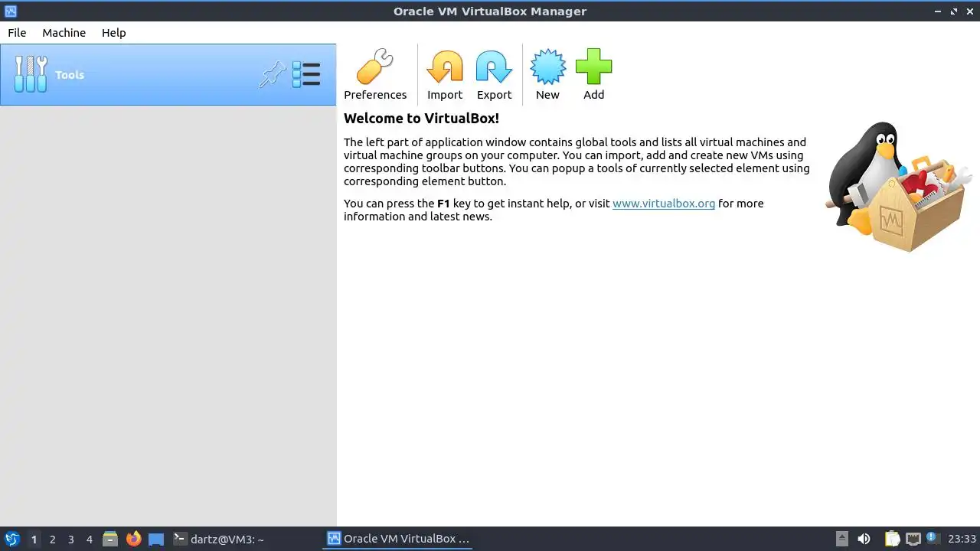Screen dimensions: 980x551
Task: Click the clipboard tray icon
Action: pos(892,539)
